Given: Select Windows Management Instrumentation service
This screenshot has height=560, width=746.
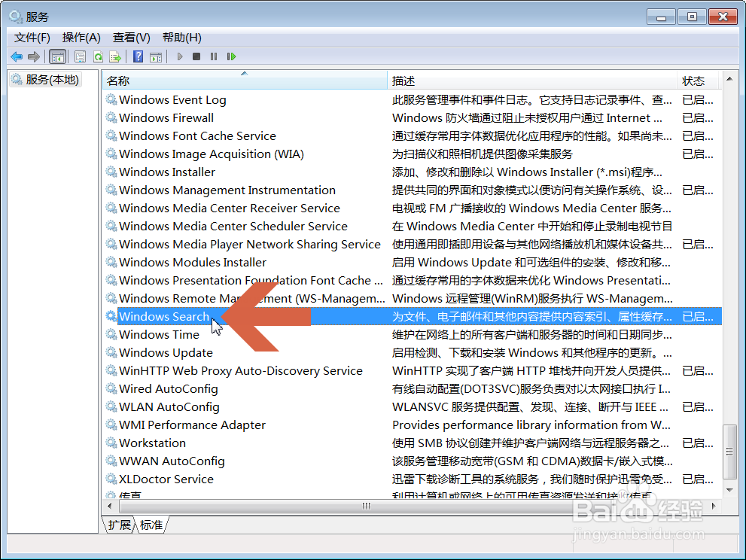Looking at the screenshot, I should [x=412, y=190].
